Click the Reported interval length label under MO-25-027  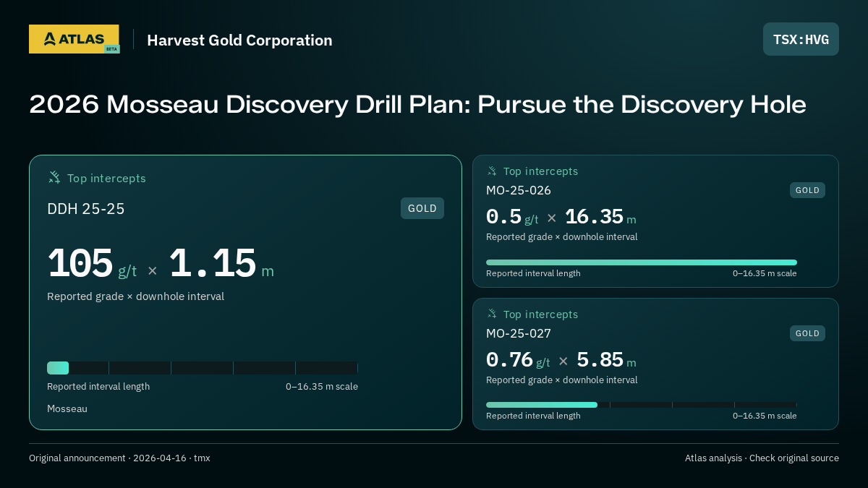pyautogui.click(x=533, y=416)
